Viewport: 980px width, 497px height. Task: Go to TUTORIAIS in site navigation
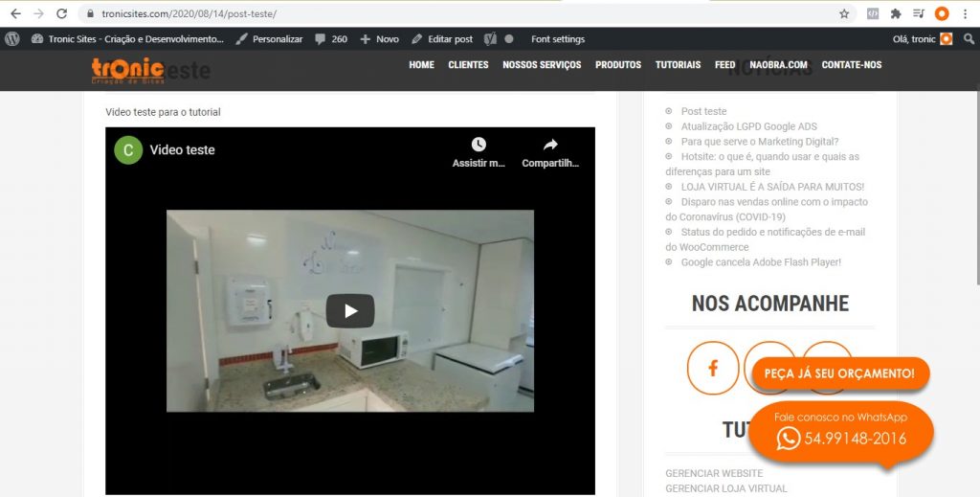[678, 65]
